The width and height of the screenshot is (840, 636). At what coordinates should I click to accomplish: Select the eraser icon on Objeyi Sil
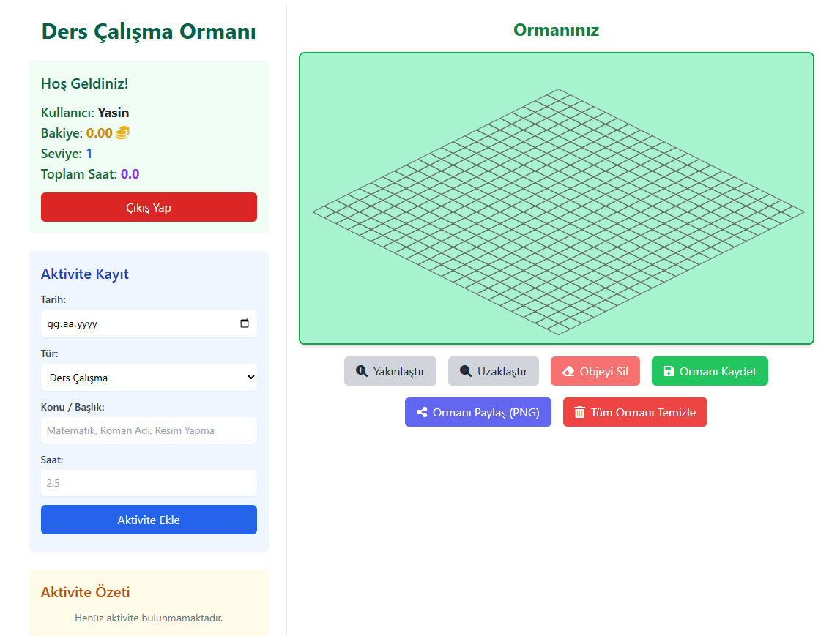click(x=568, y=371)
